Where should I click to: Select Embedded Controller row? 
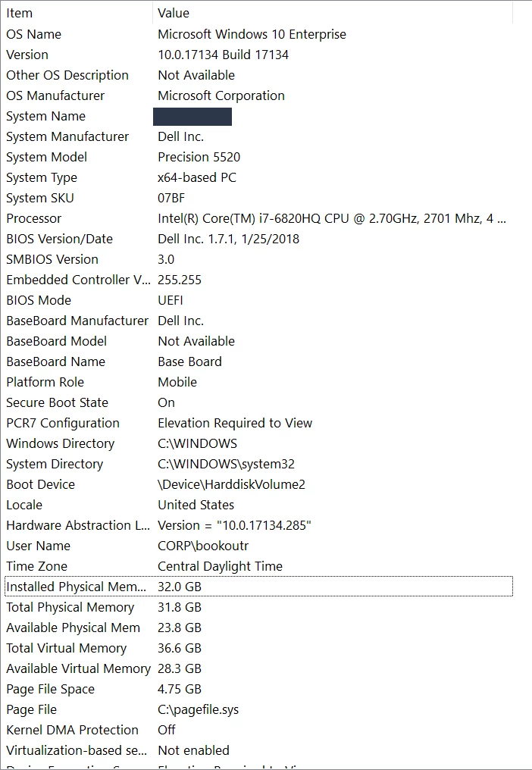259,280
